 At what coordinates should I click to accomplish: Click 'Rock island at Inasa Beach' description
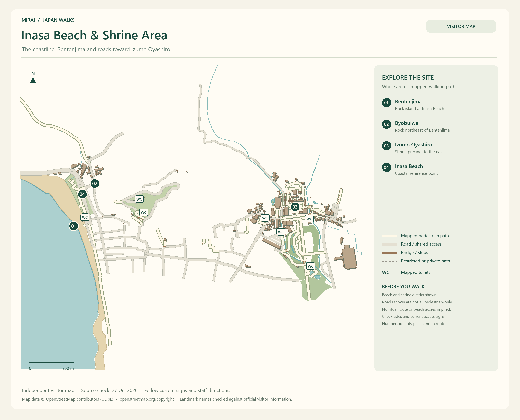(x=419, y=109)
